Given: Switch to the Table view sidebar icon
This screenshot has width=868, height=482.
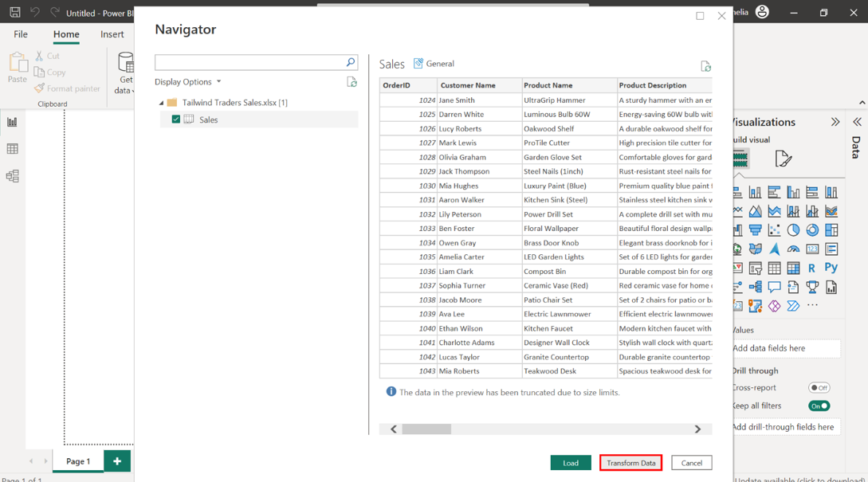Looking at the screenshot, I should 12,149.
